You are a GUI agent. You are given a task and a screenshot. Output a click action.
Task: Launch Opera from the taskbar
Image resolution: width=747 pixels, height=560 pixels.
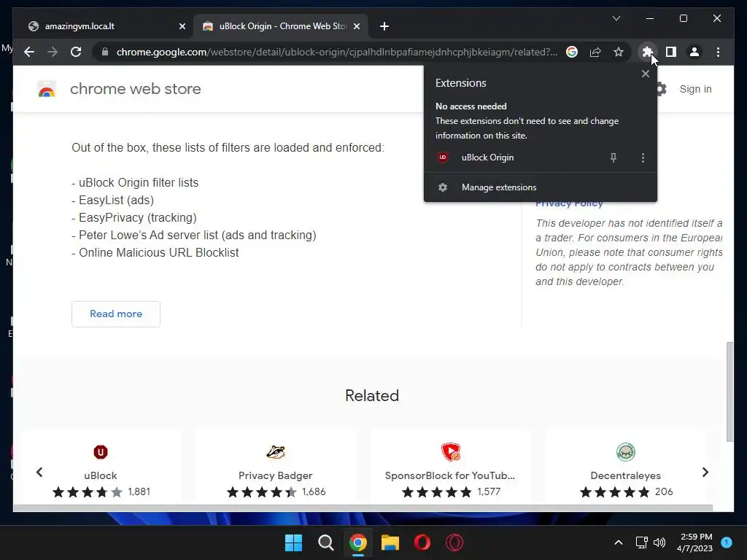pos(422,542)
